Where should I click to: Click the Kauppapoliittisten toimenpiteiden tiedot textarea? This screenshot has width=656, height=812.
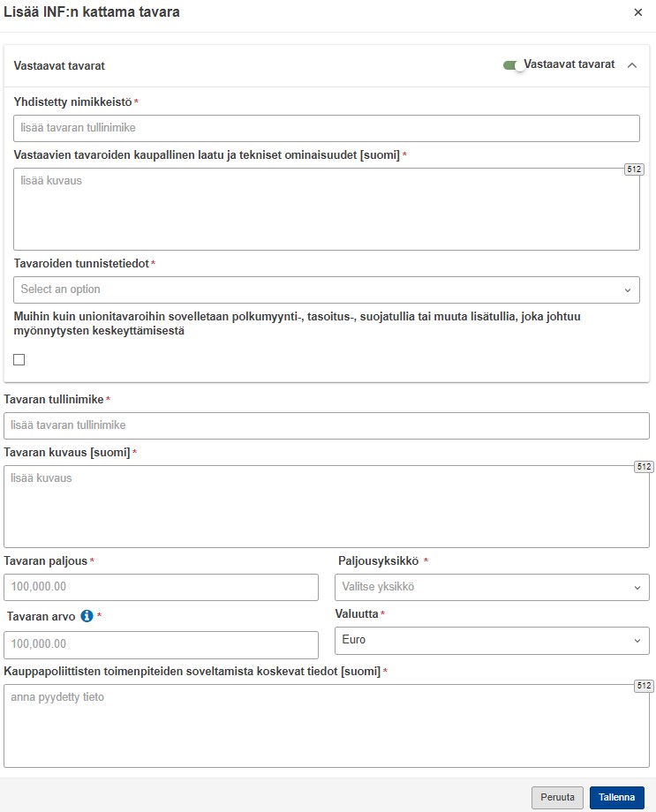click(327, 726)
